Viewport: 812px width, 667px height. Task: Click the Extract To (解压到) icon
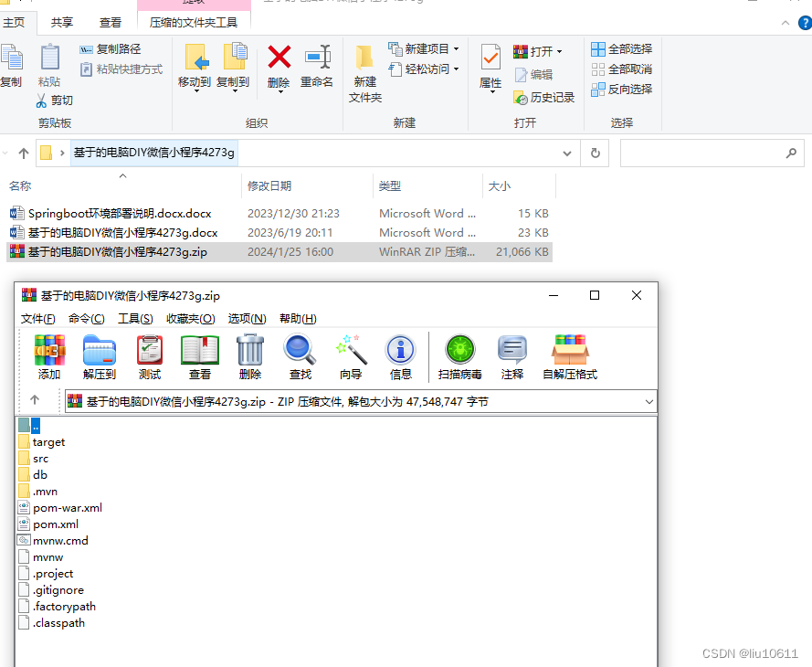[x=99, y=350]
